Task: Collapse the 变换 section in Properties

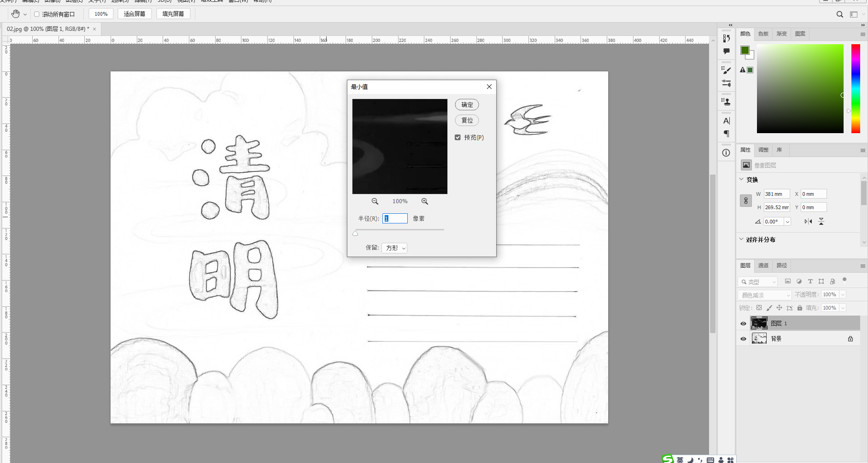Action: (x=741, y=179)
